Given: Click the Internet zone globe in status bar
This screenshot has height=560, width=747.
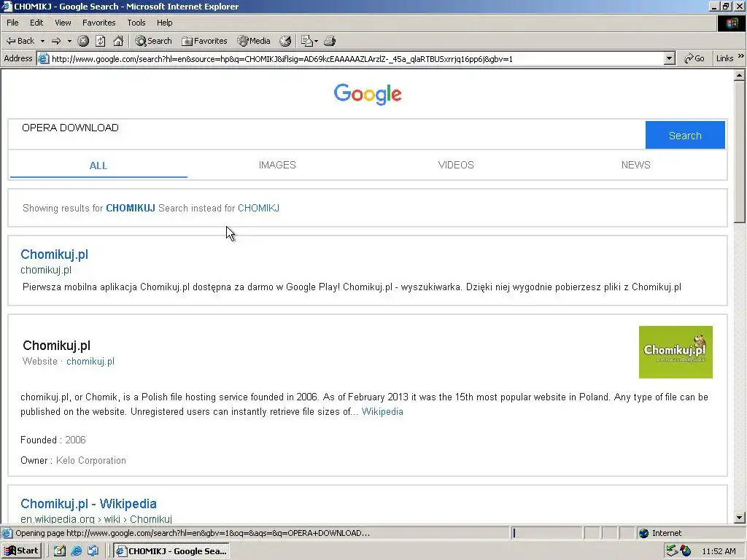Looking at the screenshot, I should [x=644, y=533].
